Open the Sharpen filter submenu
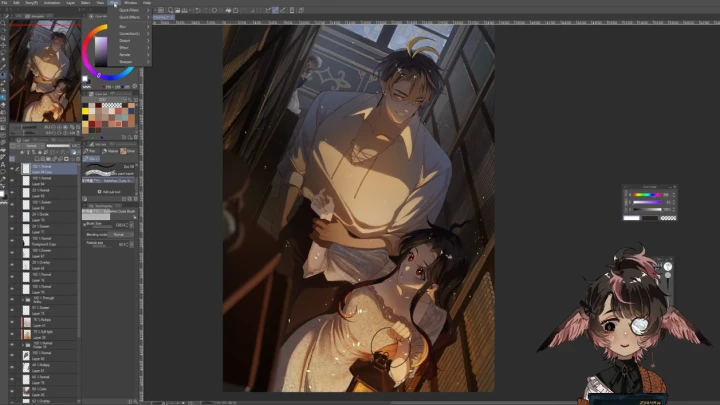The image size is (720, 405). point(126,61)
